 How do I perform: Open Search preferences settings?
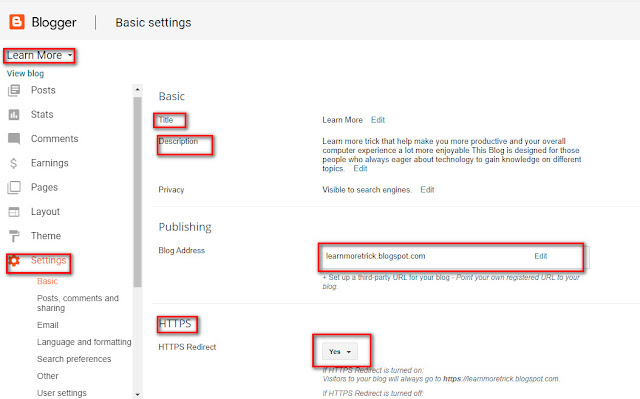point(74,359)
